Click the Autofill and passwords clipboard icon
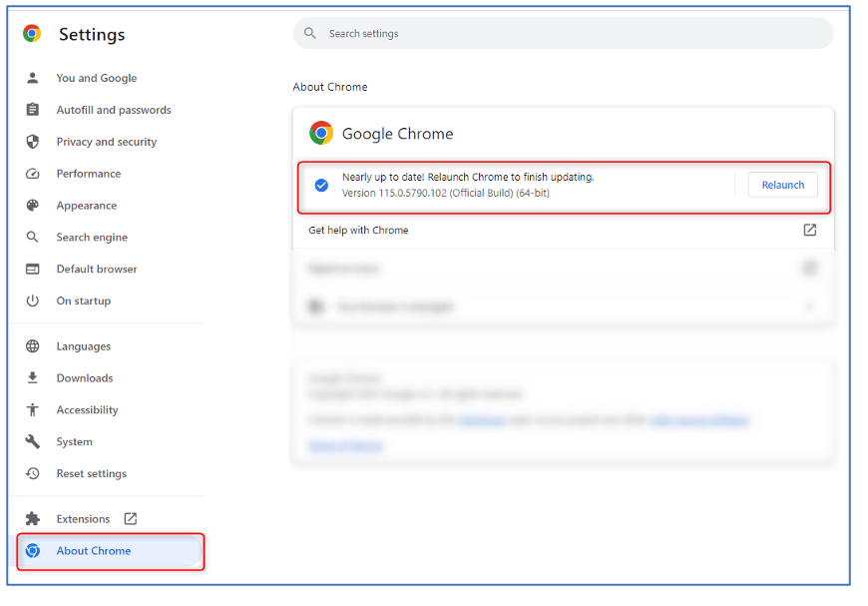This screenshot has width=868, height=606. (x=33, y=110)
